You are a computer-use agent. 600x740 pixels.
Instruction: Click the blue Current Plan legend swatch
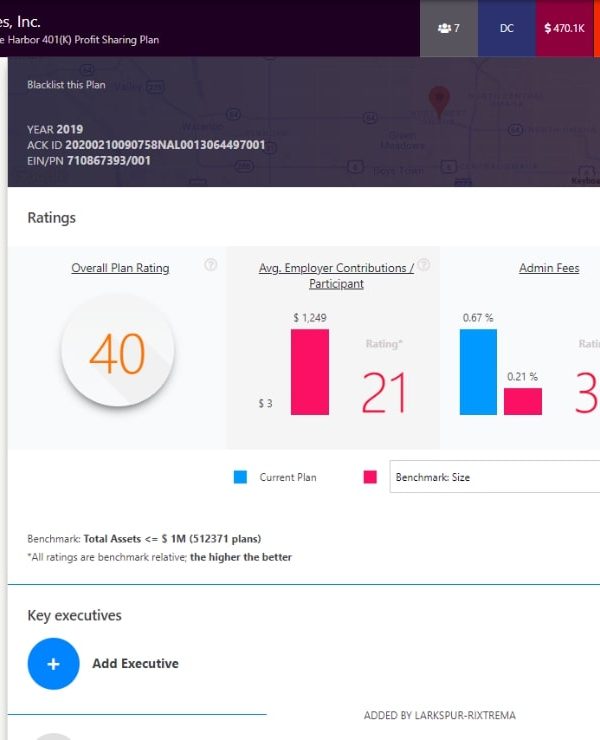pos(240,477)
